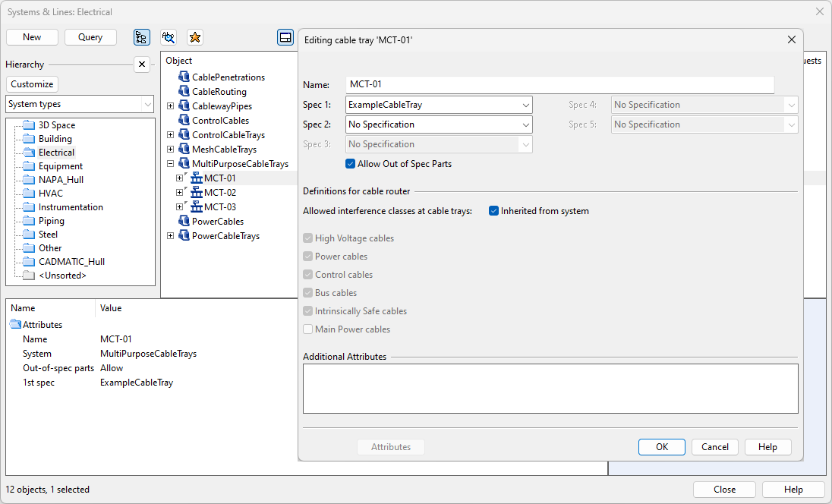Image resolution: width=832 pixels, height=504 pixels.
Task: Toggle Inherited from system checkbox
Action: pyautogui.click(x=494, y=211)
